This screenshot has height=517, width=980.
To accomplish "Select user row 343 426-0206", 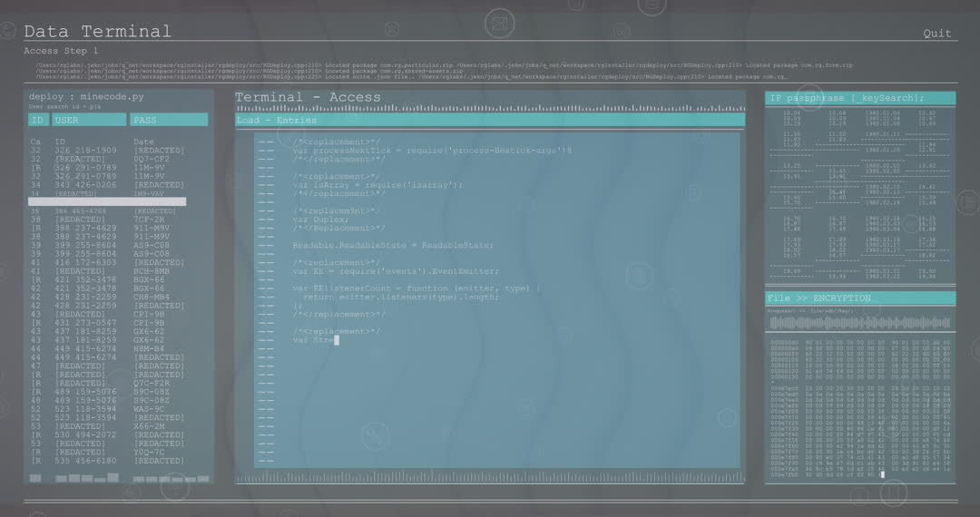I will point(85,185).
